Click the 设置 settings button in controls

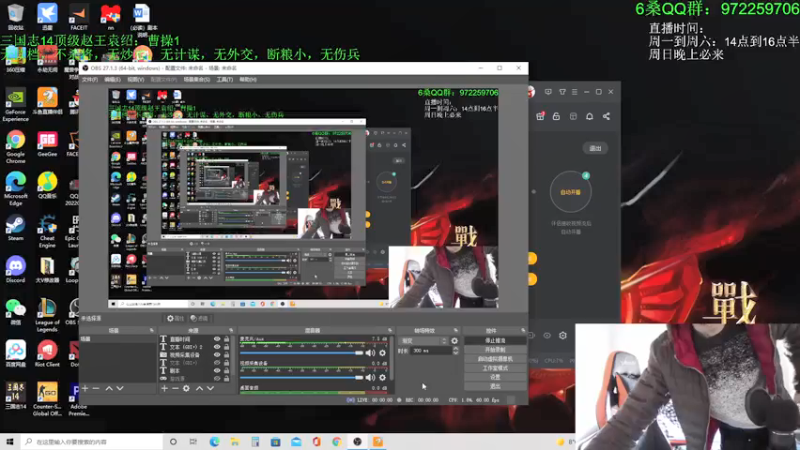pos(495,377)
